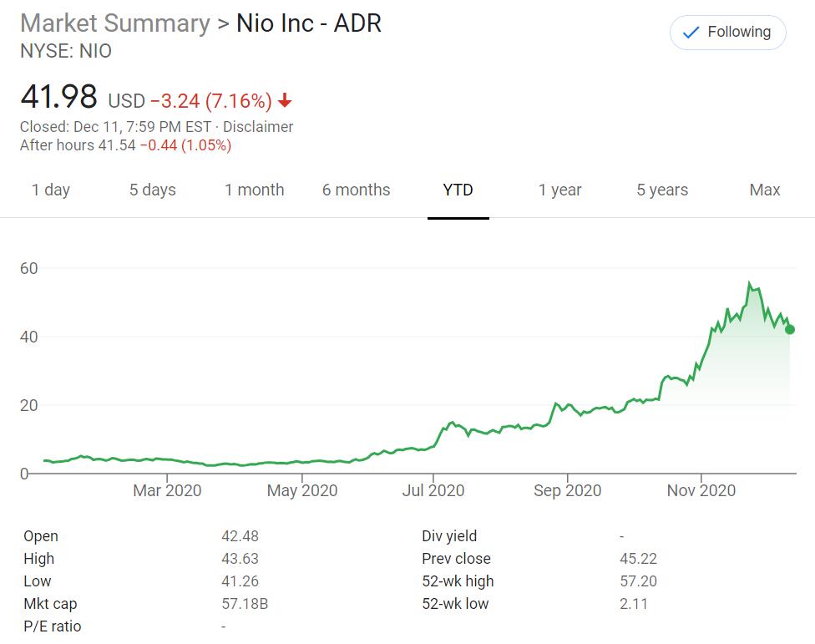Click the red down arrow icon
This screenshot has height=644, width=815.
(x=286, y=101)
